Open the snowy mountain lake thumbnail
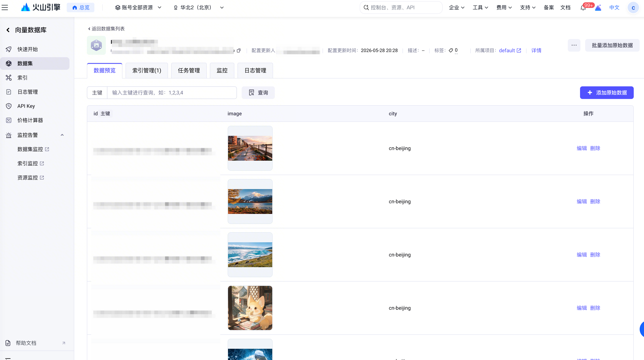644x360 pixels. click(250, 201)
